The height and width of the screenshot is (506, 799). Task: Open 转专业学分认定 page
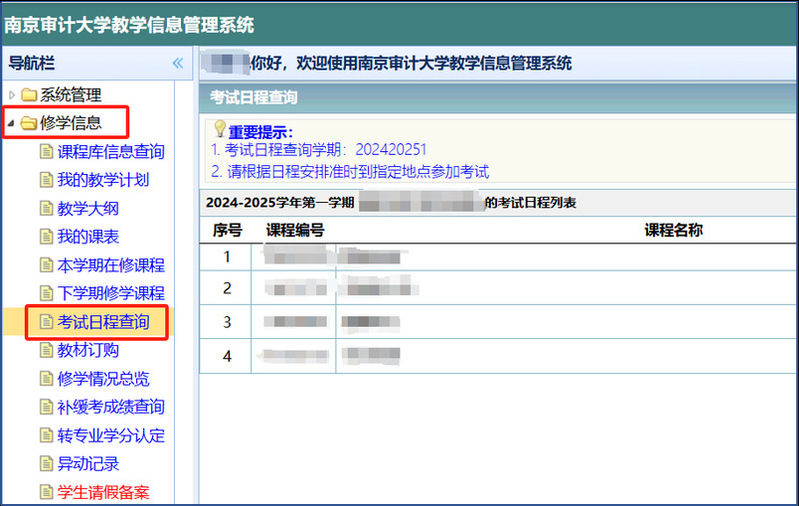coord(110,435)
